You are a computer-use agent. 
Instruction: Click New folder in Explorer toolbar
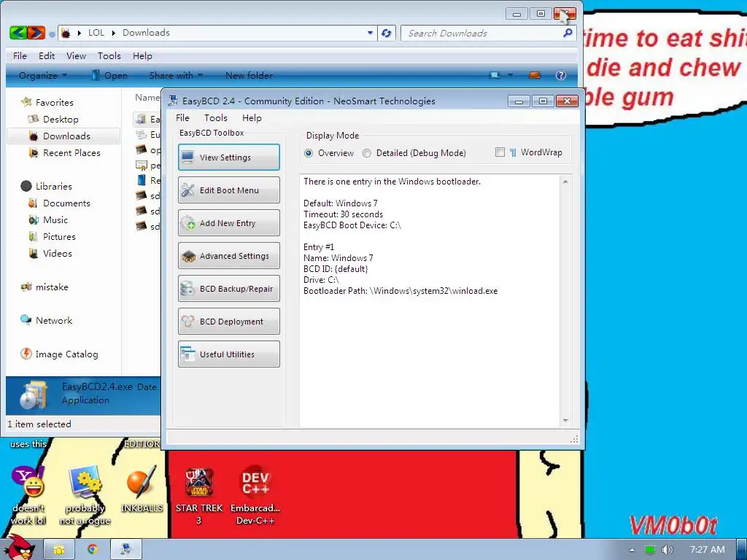pyautogui.click(x=249, y=75)
